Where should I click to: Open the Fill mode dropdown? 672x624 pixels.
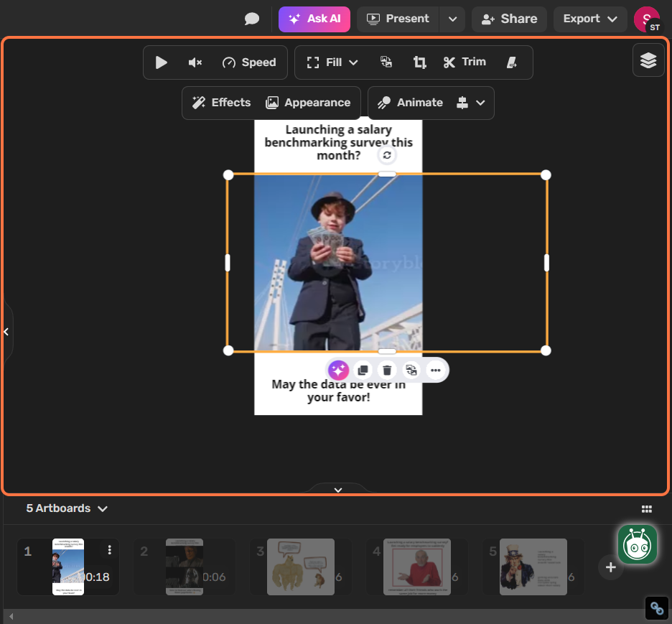coord(332,62)
